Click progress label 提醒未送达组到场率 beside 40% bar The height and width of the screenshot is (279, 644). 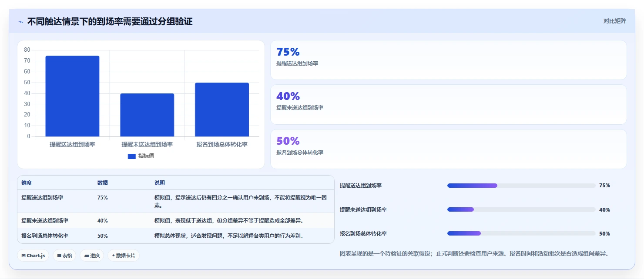(x=363, y=209)
